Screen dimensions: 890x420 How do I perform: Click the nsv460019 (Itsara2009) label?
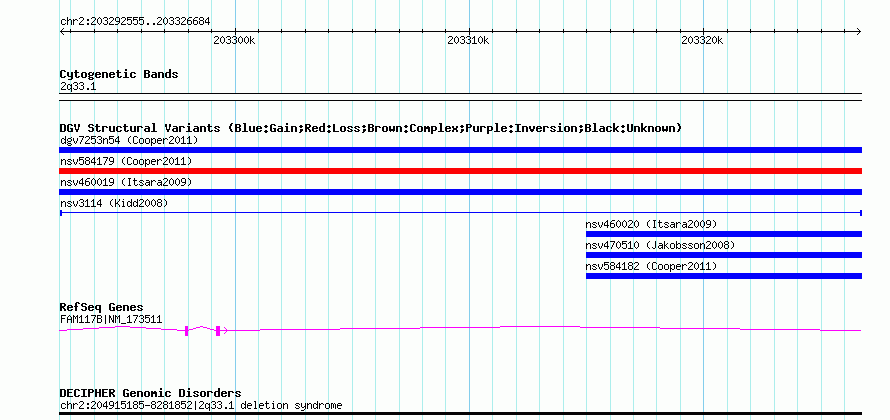pos(126,182)
